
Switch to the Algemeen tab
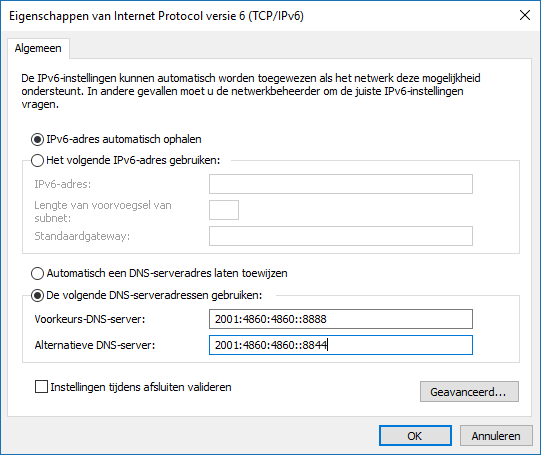pyautogui.click(x=38, y=48)
